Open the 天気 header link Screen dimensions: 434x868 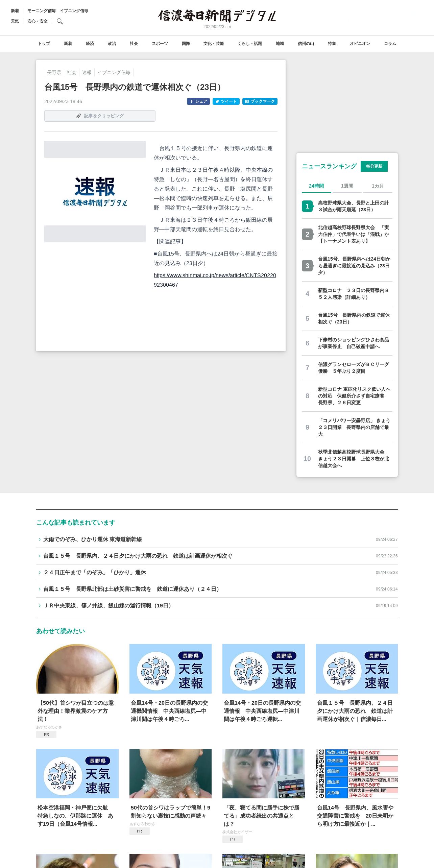tap(15, 21)
